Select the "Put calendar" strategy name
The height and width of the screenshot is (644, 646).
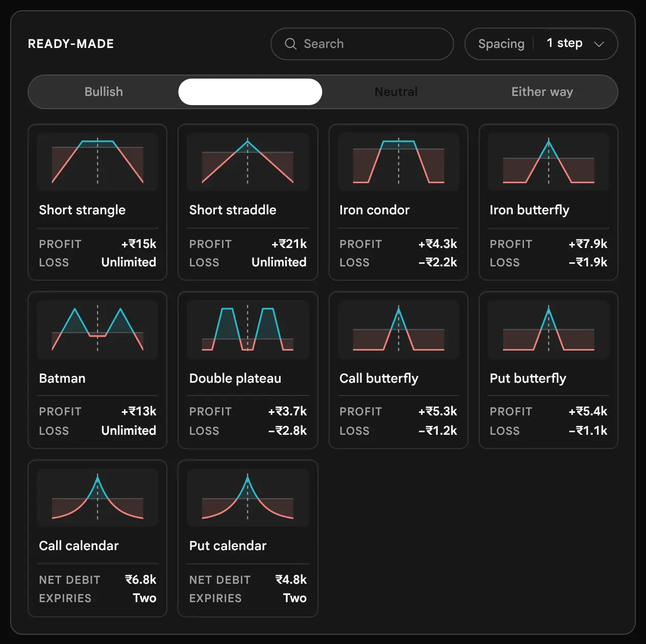[228, 546]
